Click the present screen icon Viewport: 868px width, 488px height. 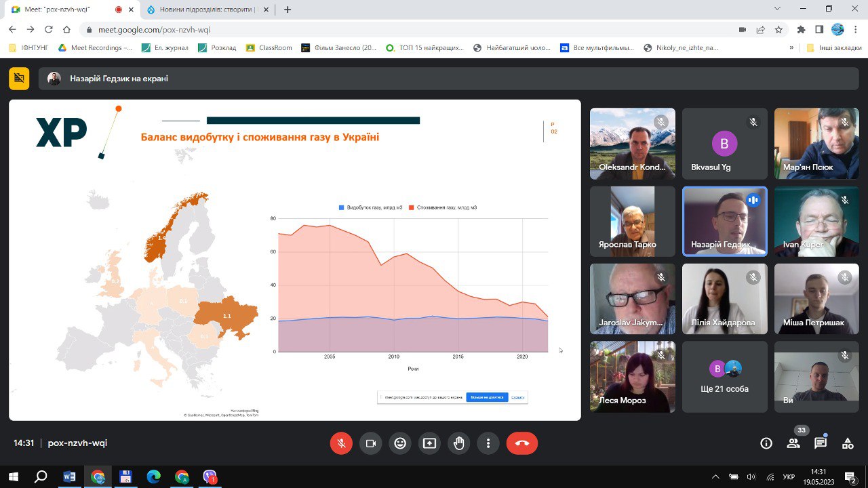click(429, 443)
